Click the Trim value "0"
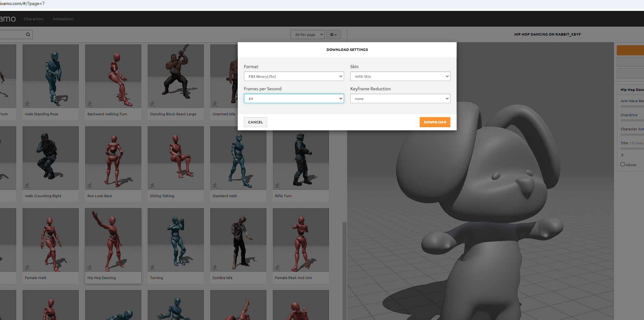Screen dimensions: 644x320 [622, 155]
